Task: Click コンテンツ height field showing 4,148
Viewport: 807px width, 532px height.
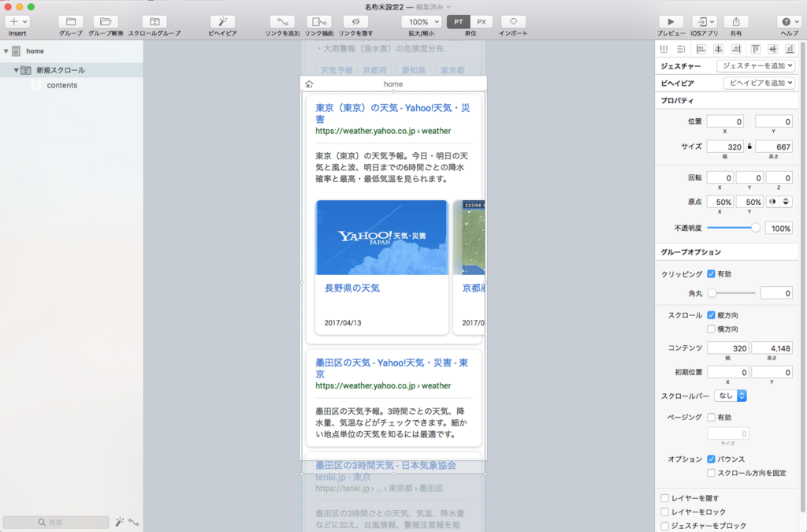Action: coord(772,348)
